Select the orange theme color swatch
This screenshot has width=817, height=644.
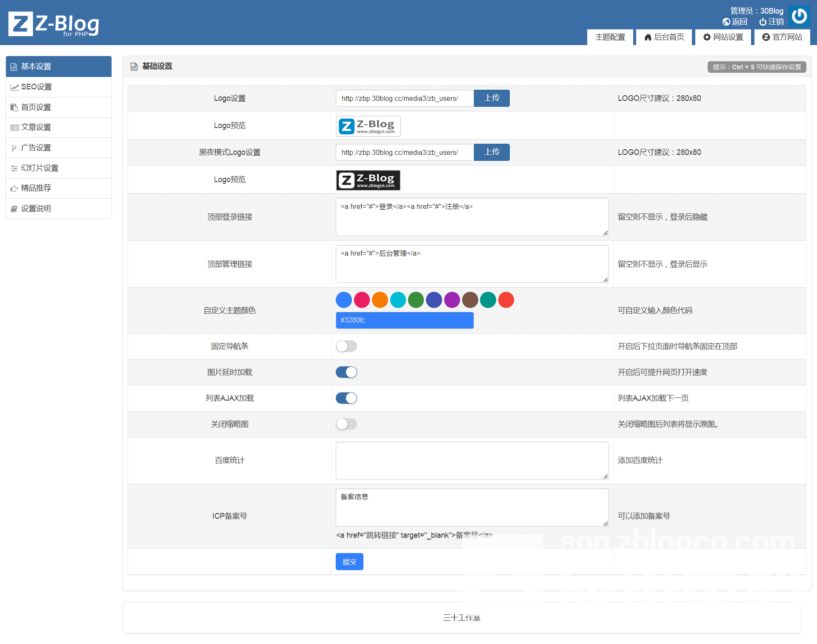coord(380,300)
